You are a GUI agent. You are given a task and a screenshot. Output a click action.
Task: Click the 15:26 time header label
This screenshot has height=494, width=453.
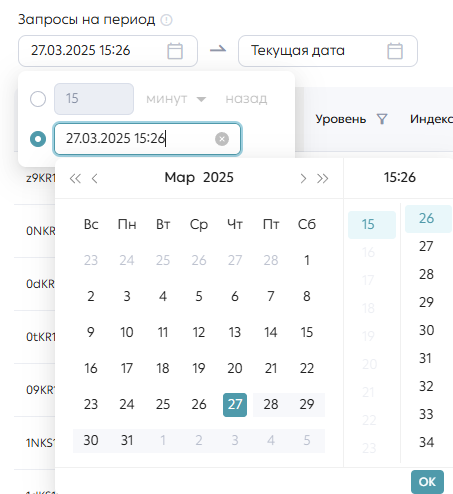coord(400,177)
